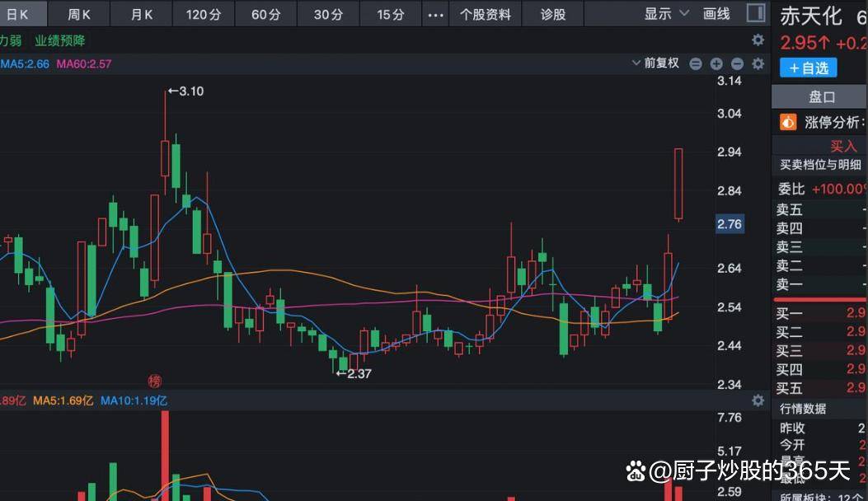Image resolution: width=868 pixels, height=501 pixels.
Task: Open gear settings on the 业绩预降 row
Action: click(758, 40)
